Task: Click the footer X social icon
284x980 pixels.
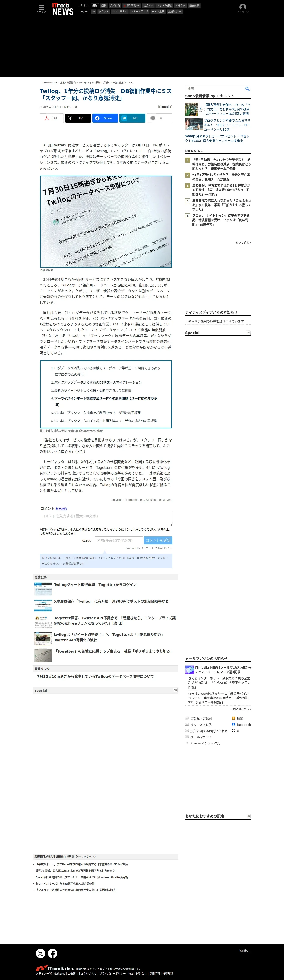Action: tap(41, 953)
